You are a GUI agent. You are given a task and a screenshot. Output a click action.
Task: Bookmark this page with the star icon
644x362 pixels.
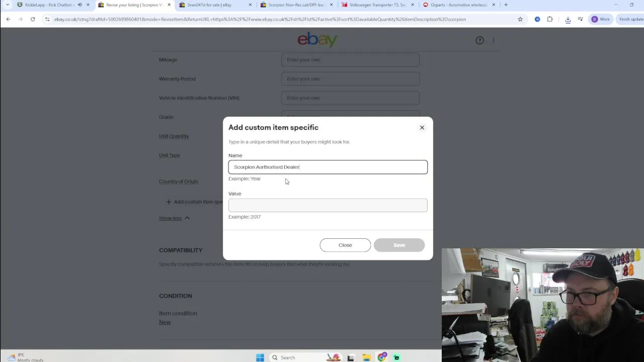click(520, 19)
